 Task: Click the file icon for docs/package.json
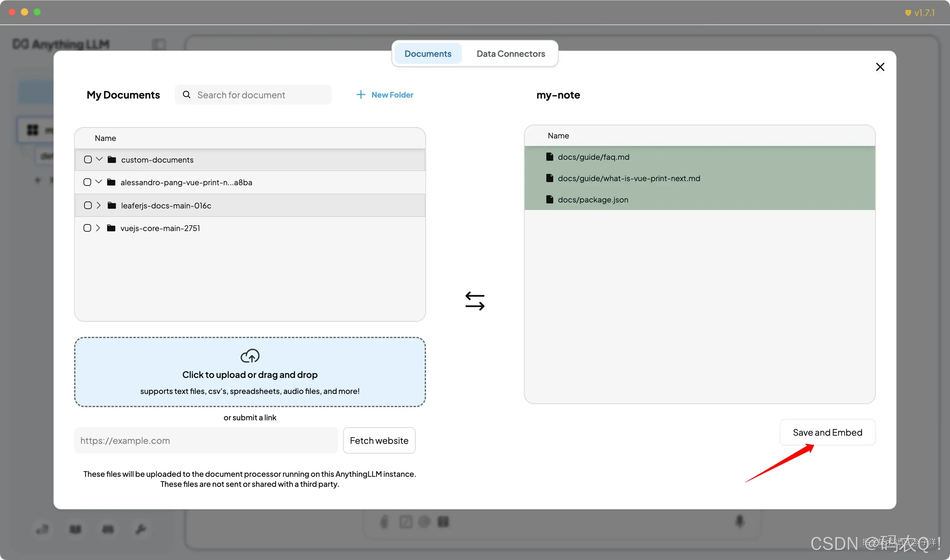pos(550,199)
